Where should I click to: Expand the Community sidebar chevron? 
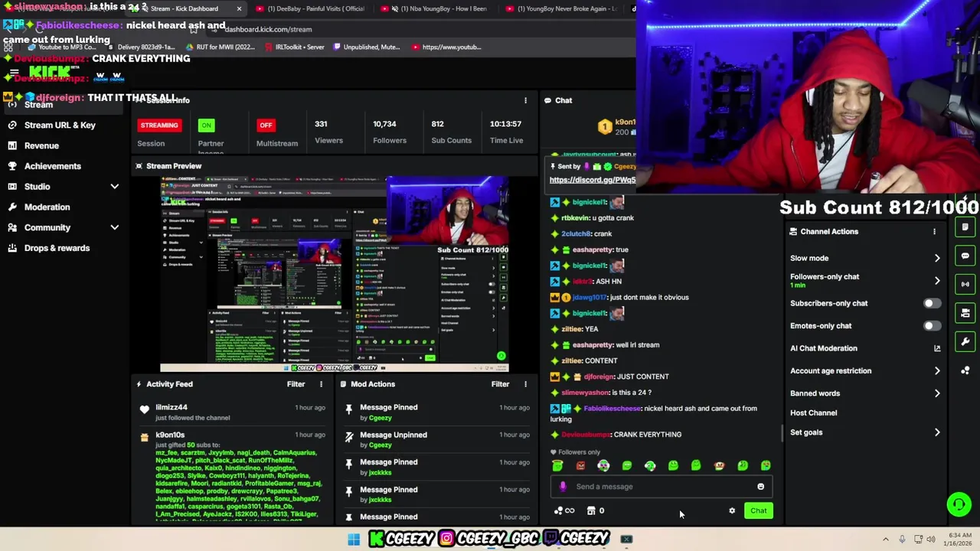tap(115, 227)
